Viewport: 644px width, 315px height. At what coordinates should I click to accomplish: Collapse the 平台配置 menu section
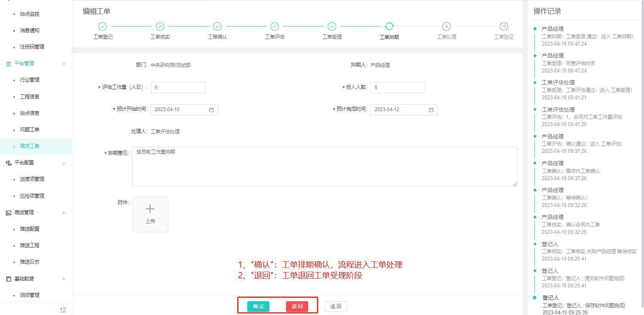64,163
